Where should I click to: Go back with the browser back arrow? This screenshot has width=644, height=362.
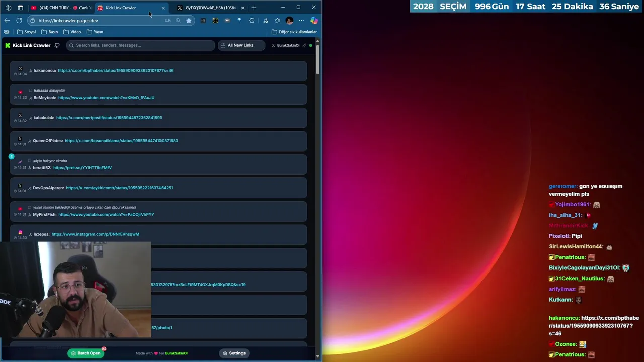pos(7,21)
